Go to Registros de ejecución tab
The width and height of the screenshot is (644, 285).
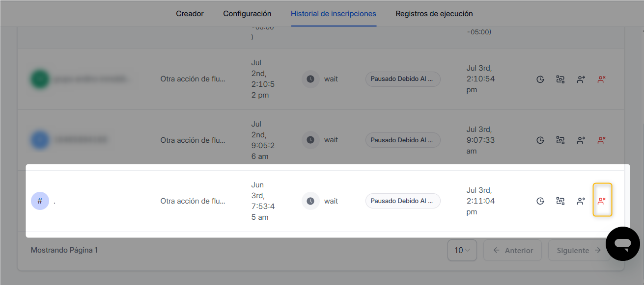(x=434, y=14)
